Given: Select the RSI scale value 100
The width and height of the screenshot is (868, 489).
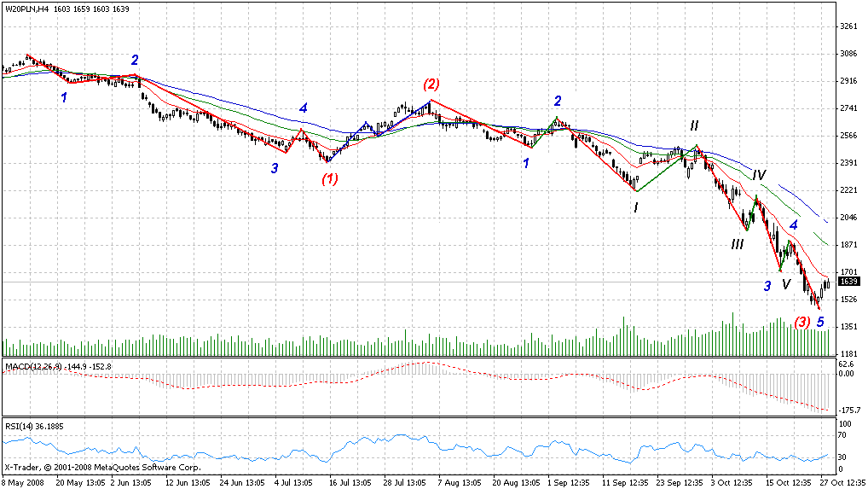Looking at the screenshot, I should click(845, 424).
